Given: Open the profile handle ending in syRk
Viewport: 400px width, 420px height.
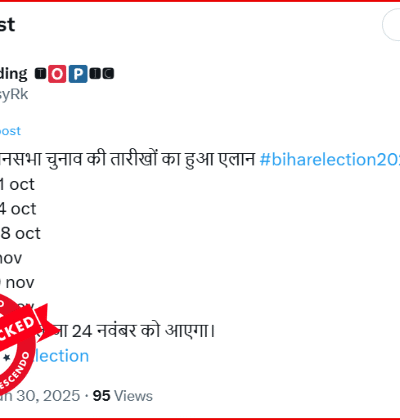Looking at the screenshot, I should [14, 94].
